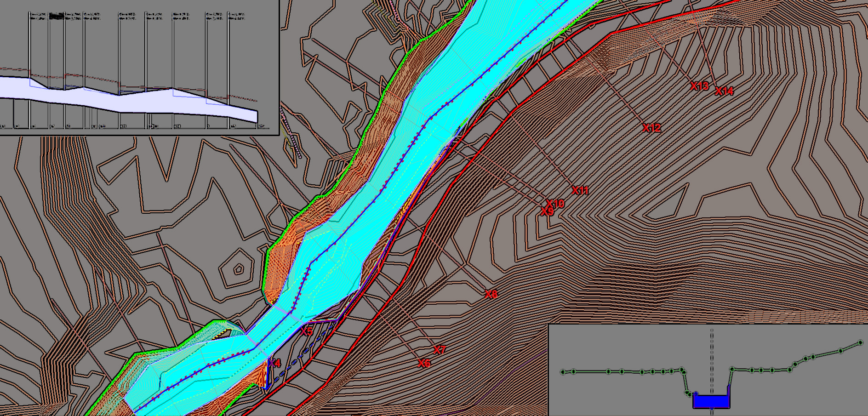Select the small pentagon-shaped contour

(239, 269)
